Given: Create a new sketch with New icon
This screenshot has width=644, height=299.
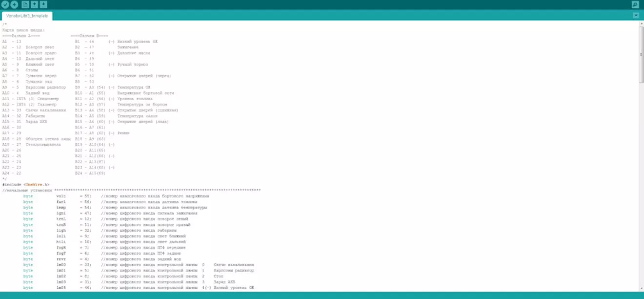Looking at the screenshot, I should click(25, 5).
